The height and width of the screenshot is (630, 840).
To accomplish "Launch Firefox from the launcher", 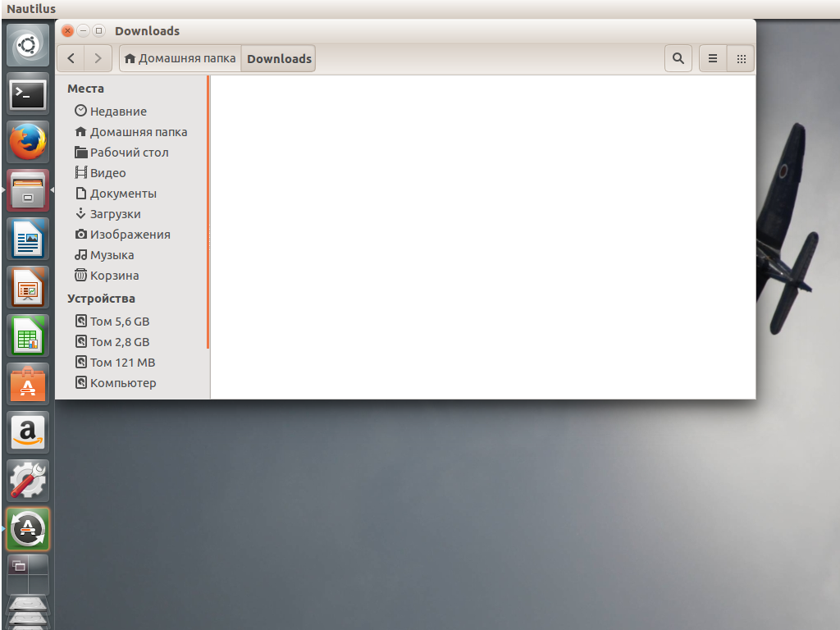I will [x=28, y=142].
